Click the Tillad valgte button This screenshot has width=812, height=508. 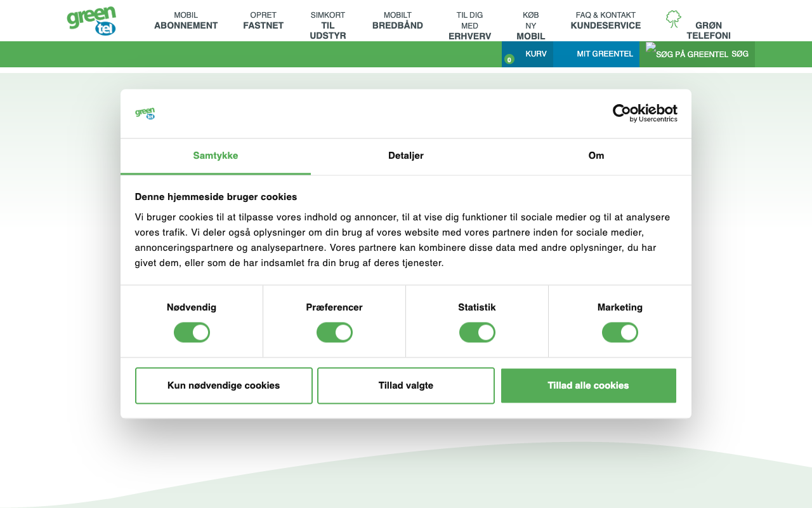tap(406, 385)
